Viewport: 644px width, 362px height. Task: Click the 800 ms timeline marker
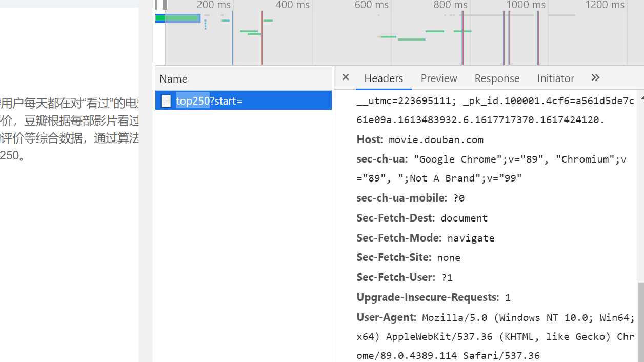point(450,5)
